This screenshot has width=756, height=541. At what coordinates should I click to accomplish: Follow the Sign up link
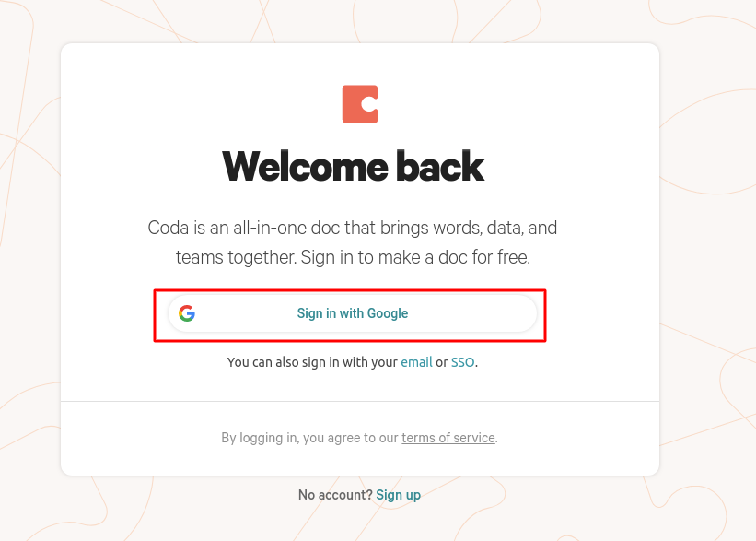point(398,495)
